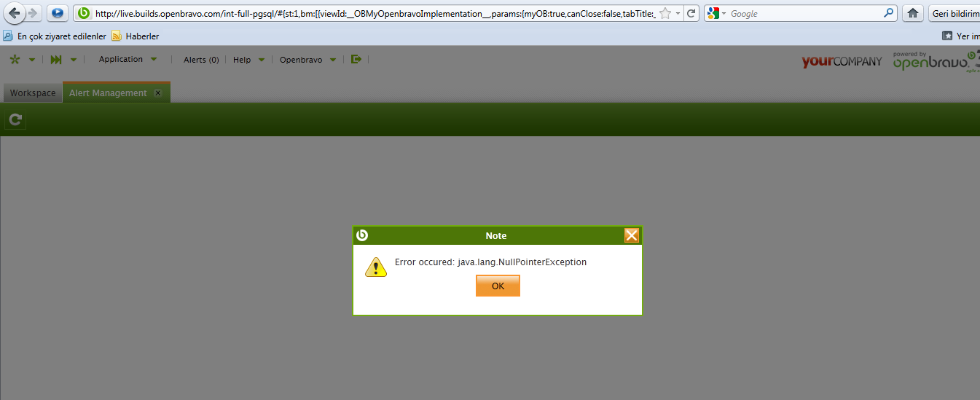Reload the page with browser refresh button
Image resolution: width=980 pixels, height=400 pixels.
coord(691,13)
